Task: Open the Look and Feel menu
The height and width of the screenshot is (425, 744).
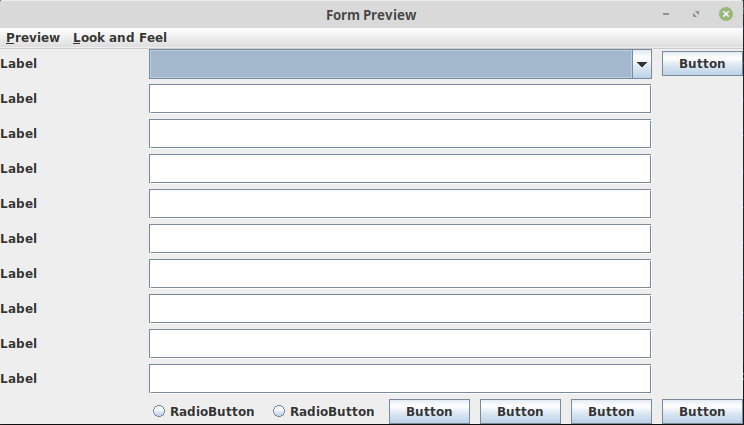Action: 120,37
